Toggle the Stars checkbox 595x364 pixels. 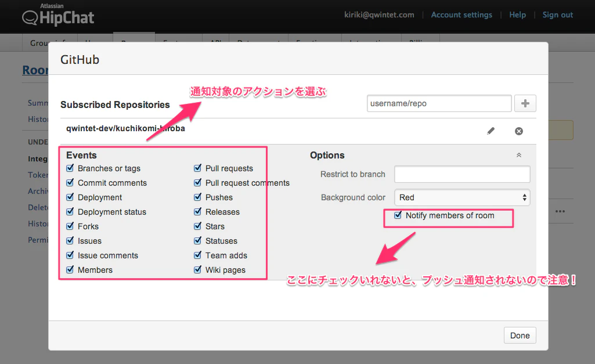[197, 226]
